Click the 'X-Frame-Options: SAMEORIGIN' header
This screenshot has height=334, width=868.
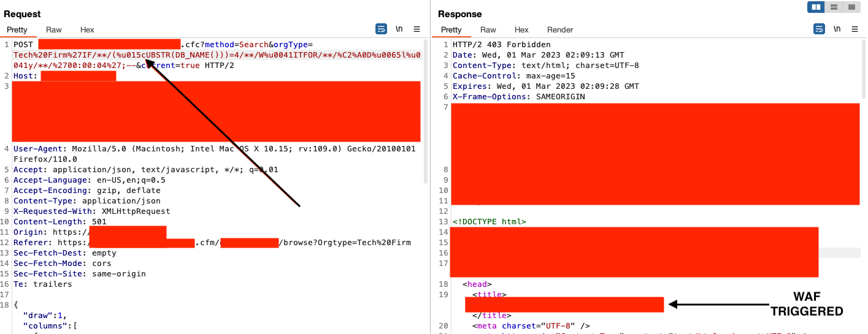(x=518, y=97)
